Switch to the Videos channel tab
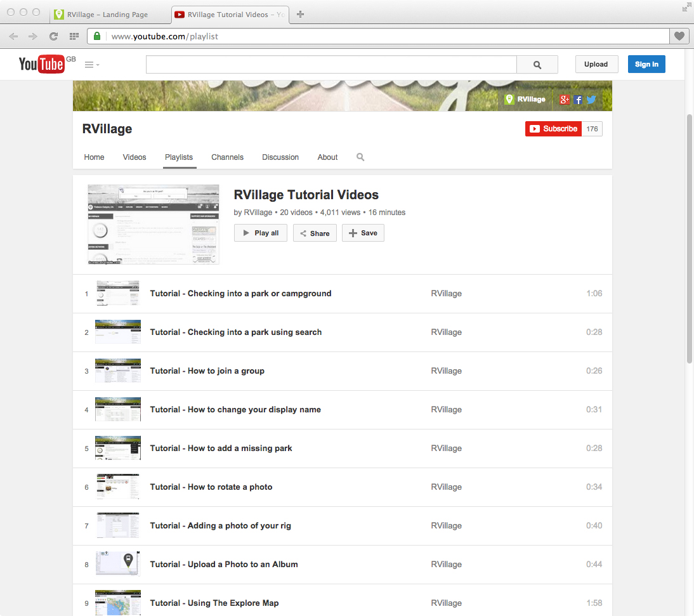 [134, 157]
